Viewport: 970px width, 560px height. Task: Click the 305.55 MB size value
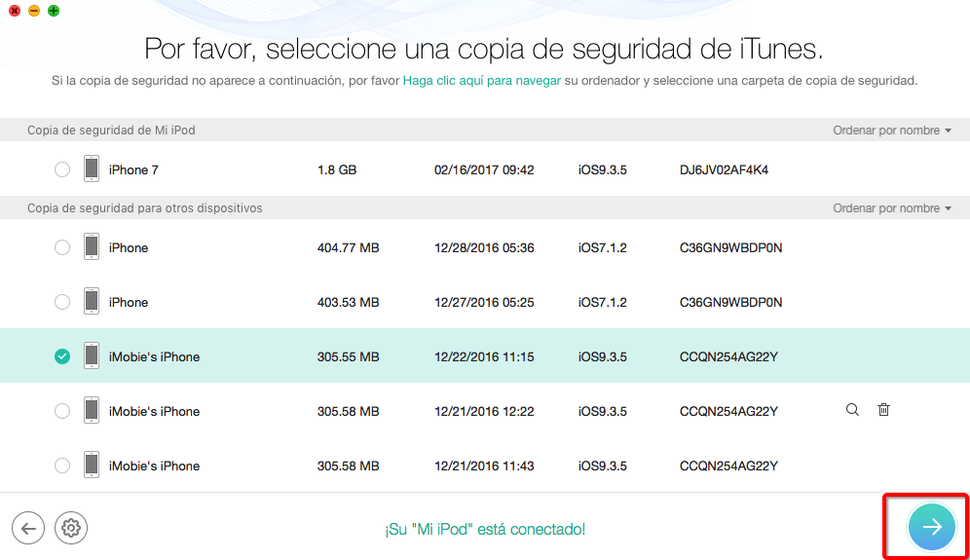pos(349,357)
